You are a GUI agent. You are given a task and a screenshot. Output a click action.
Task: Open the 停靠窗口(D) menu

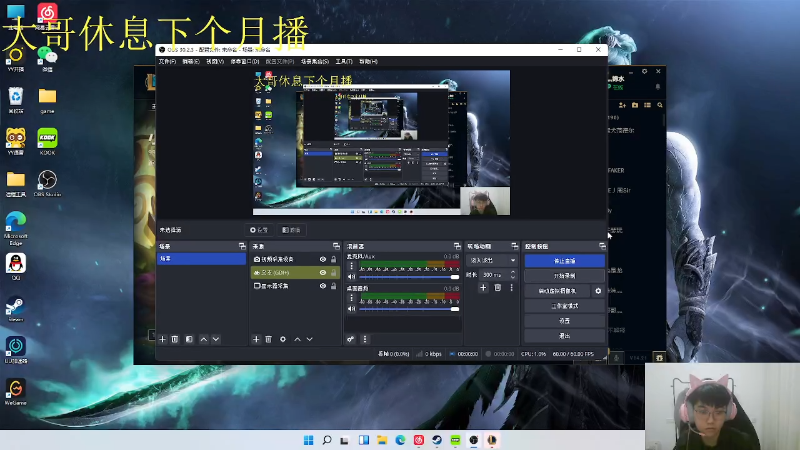point(245,61)
